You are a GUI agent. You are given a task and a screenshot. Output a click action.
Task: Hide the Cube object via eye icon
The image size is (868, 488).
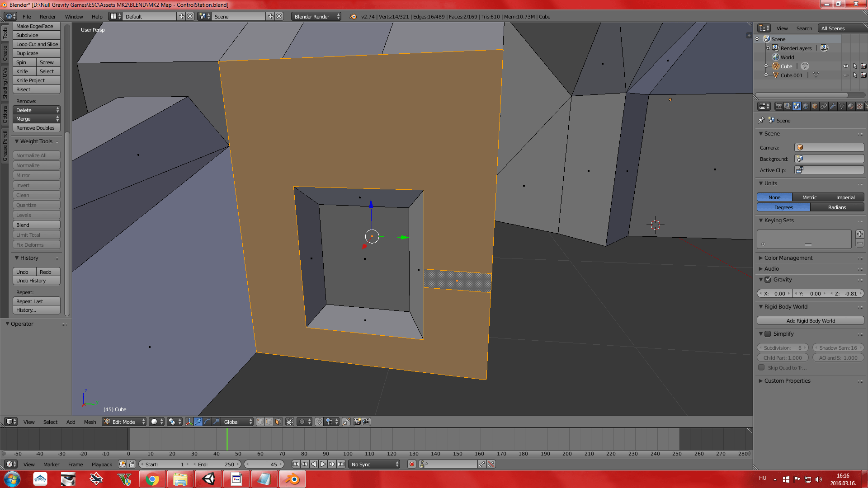pyautogui.click(x=846, y=66)
